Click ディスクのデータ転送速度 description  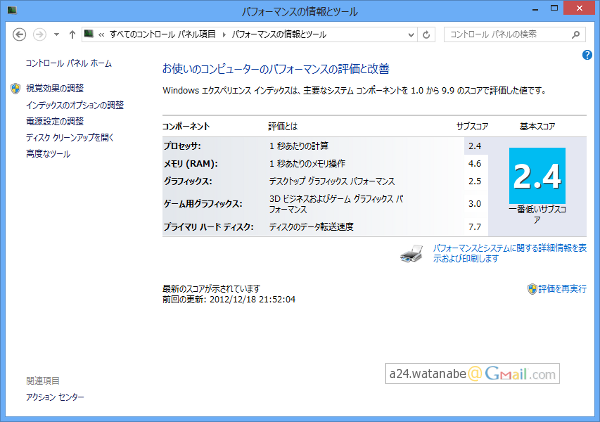[311, 227]
